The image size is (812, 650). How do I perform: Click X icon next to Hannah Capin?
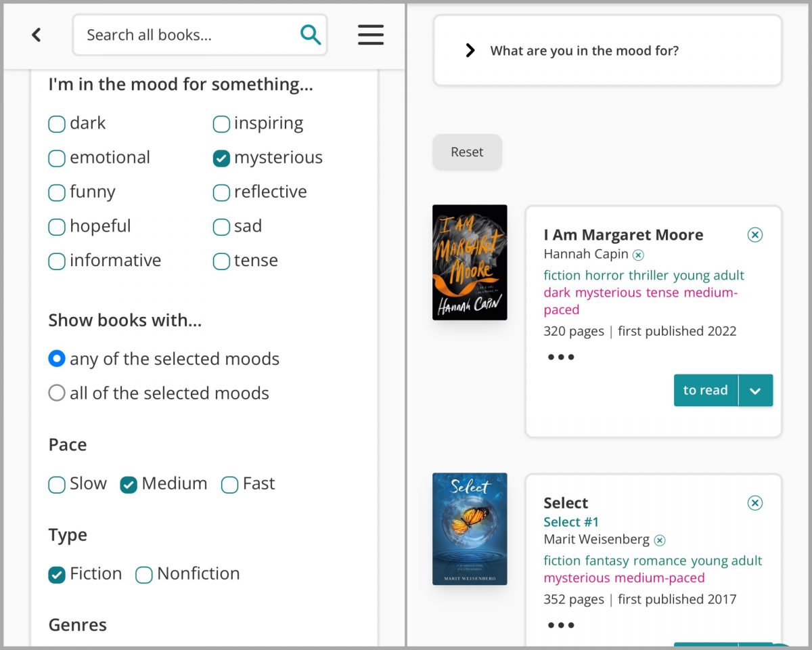(638, 255)
